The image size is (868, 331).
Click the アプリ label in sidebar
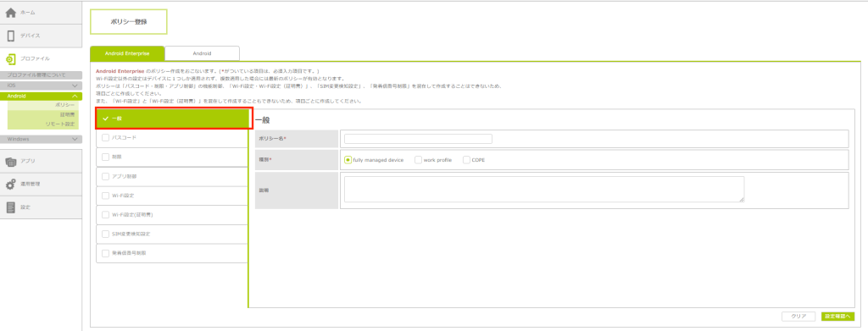(x=28, y=162)
